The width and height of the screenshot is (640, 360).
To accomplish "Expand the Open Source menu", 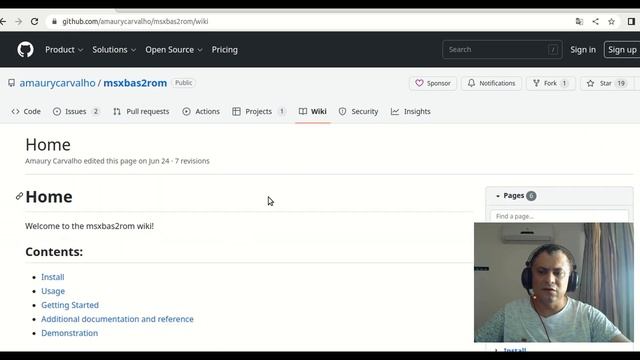I will [x=174, y=50].
